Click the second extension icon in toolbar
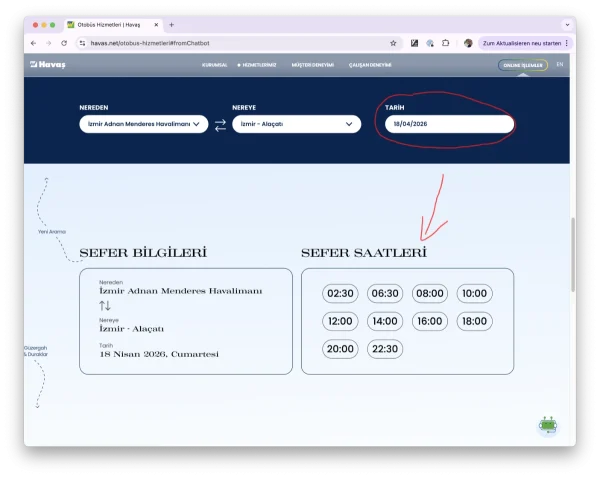Screen dimensions: 600x478 click(x=430, y=43)
